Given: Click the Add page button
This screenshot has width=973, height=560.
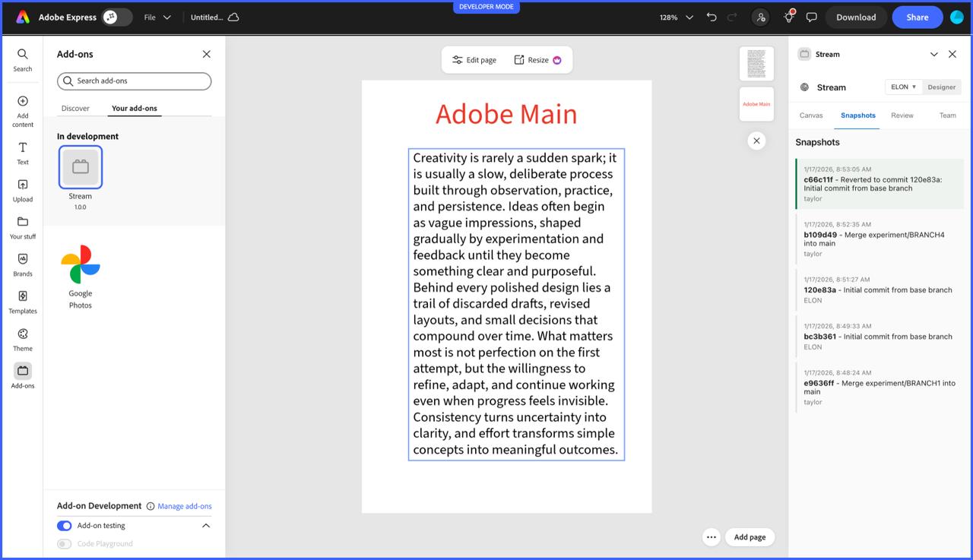Looking at the screenshot, I should click(750, 537).
